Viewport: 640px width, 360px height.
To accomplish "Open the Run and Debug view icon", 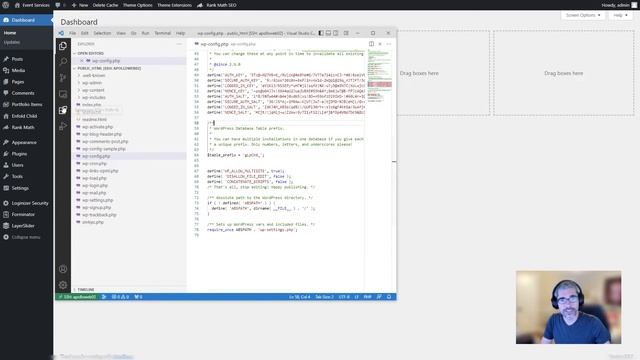I will (x=63, y=126).
